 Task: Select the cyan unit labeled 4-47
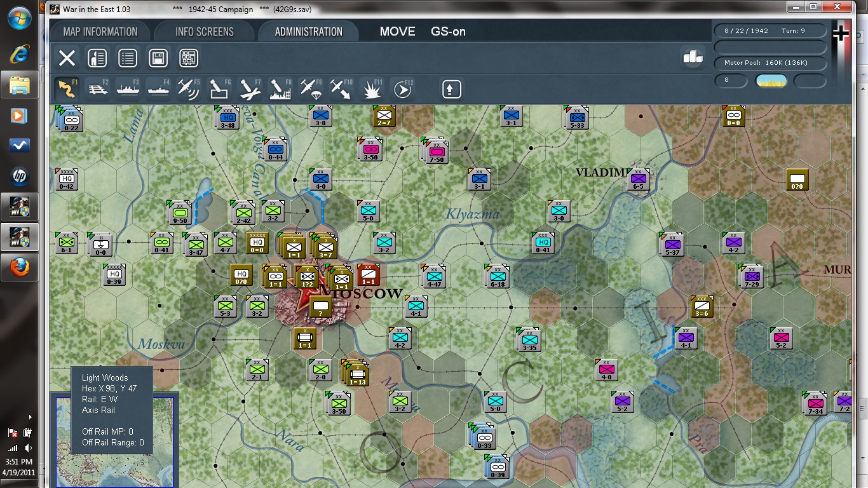pos(434,276)
